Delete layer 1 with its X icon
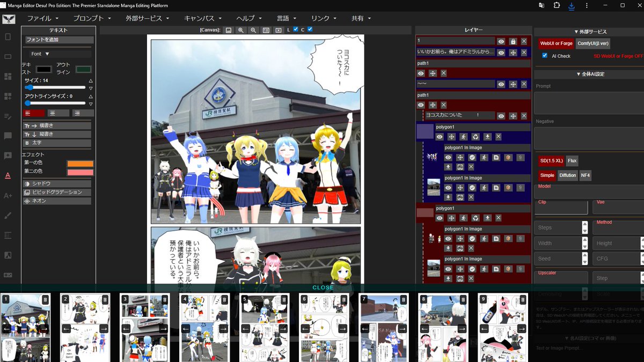 [524, 41]
